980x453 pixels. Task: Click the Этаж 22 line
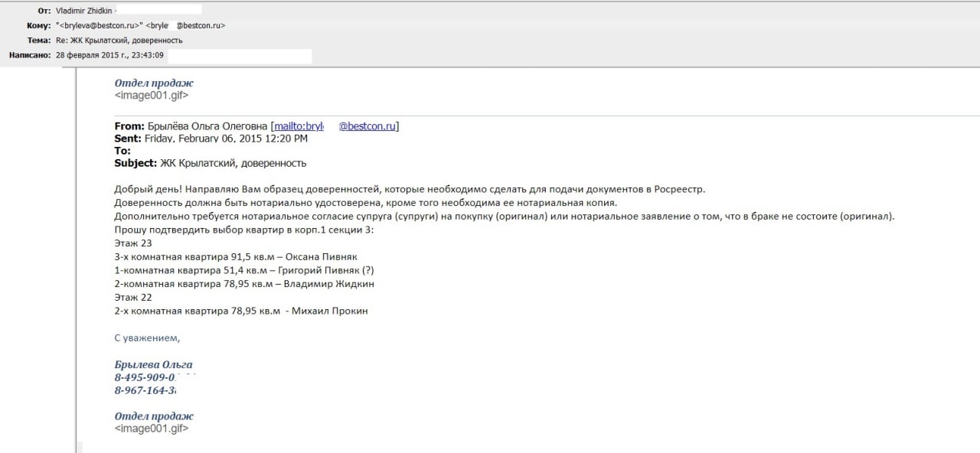click(133, 297)
